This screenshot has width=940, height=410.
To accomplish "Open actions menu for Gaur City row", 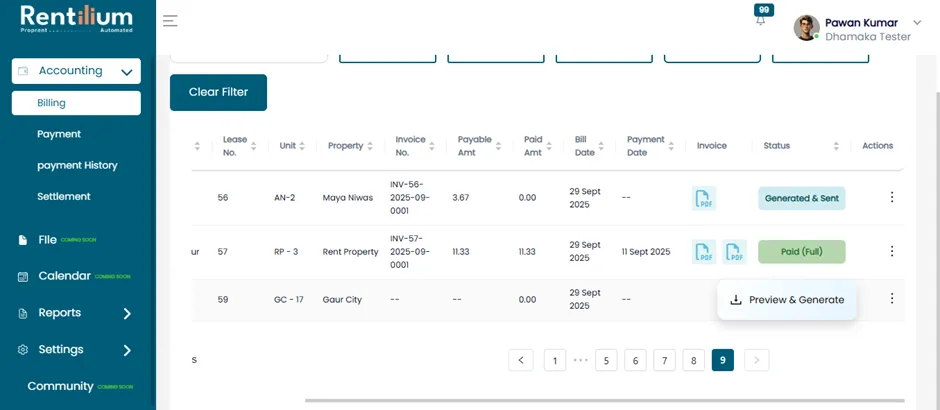I will click(891, 299).
